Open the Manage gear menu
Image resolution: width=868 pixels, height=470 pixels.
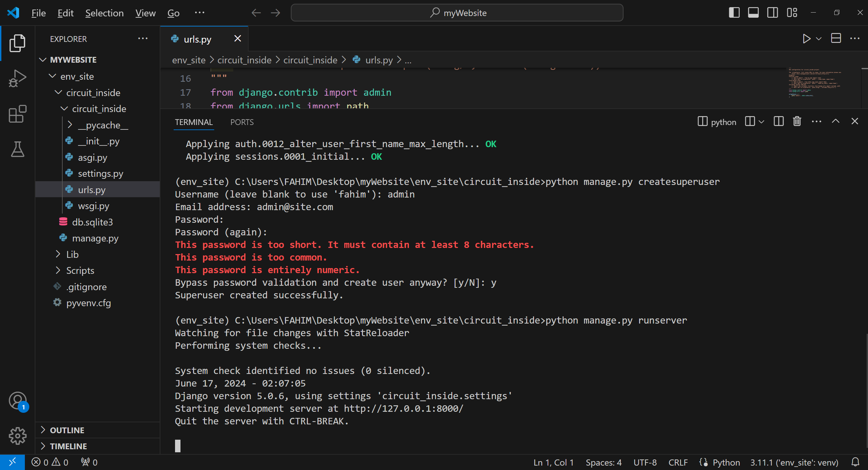pos(17,436)
